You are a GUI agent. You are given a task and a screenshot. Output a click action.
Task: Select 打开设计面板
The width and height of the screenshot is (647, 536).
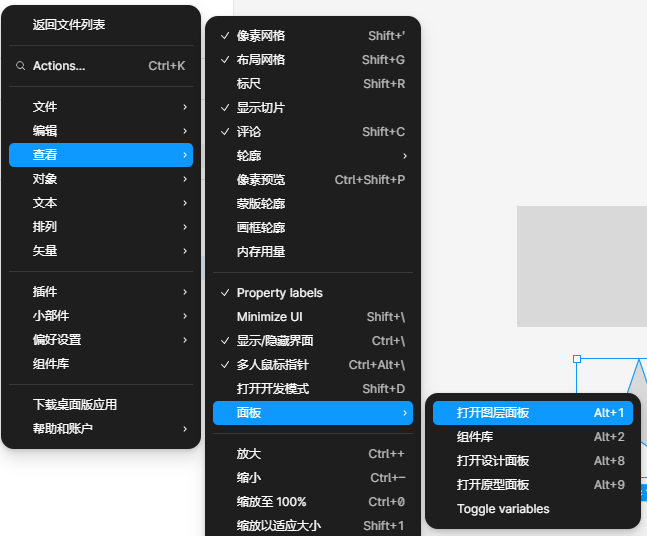tap(533, 460)
